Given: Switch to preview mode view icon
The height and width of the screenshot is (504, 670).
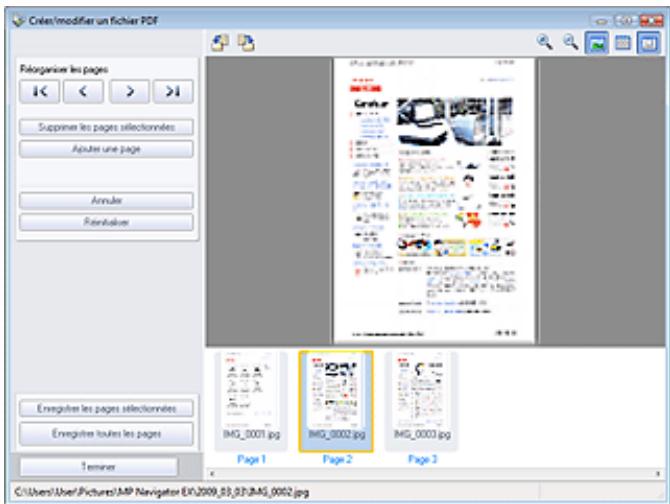Looking at the screenshot, I should [x=597, y=43].
